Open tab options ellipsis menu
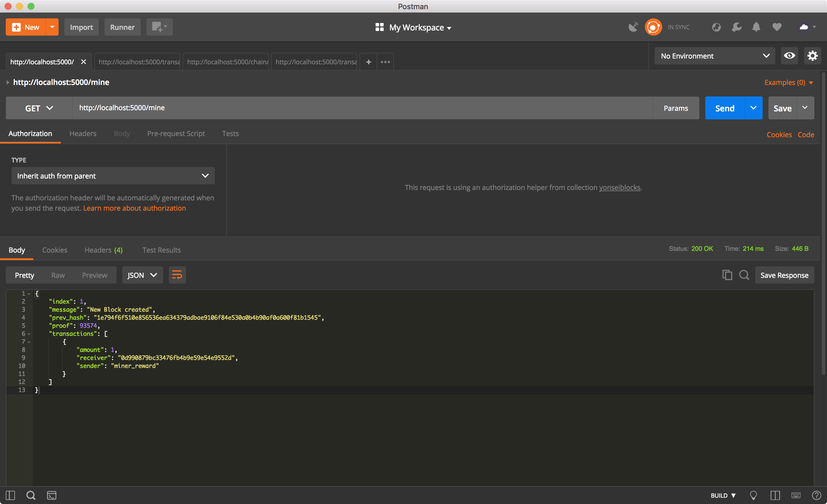This screenshot has width=827, height=504. [x=385, y=62]
